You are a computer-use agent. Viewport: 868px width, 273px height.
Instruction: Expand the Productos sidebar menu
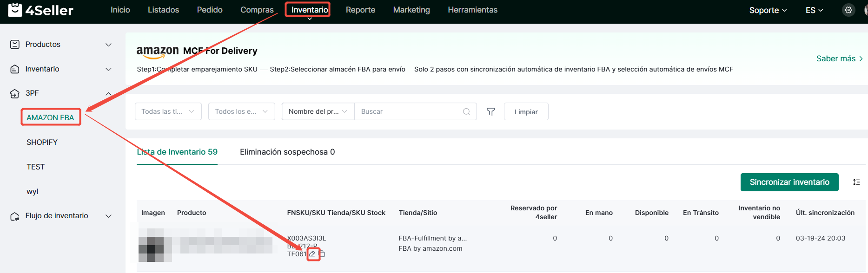pos(108,45)
